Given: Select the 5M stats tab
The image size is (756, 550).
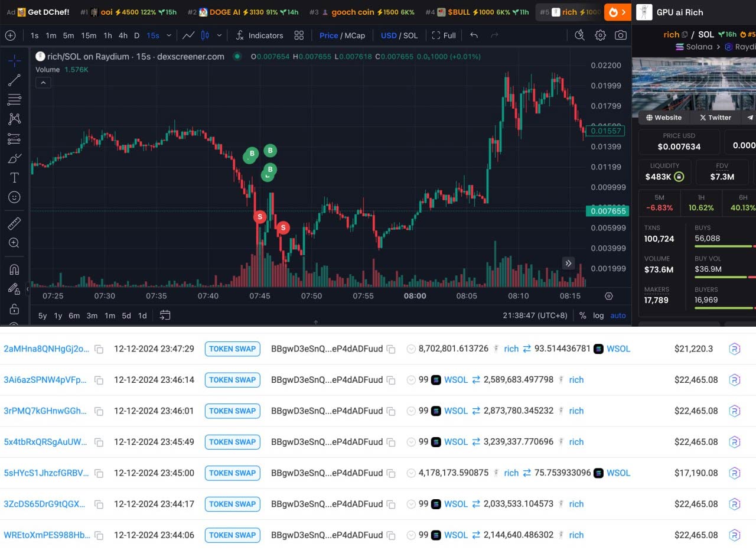Looking at the screenshot, I should click(660, 203).
